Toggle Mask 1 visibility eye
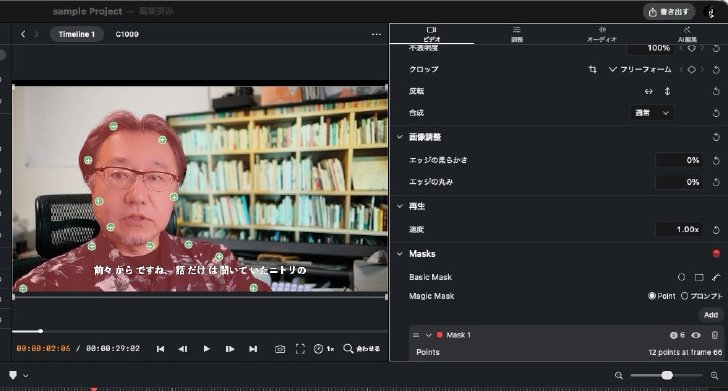The image size is (728, 391). pyautogui.click(x=696, y=335)
